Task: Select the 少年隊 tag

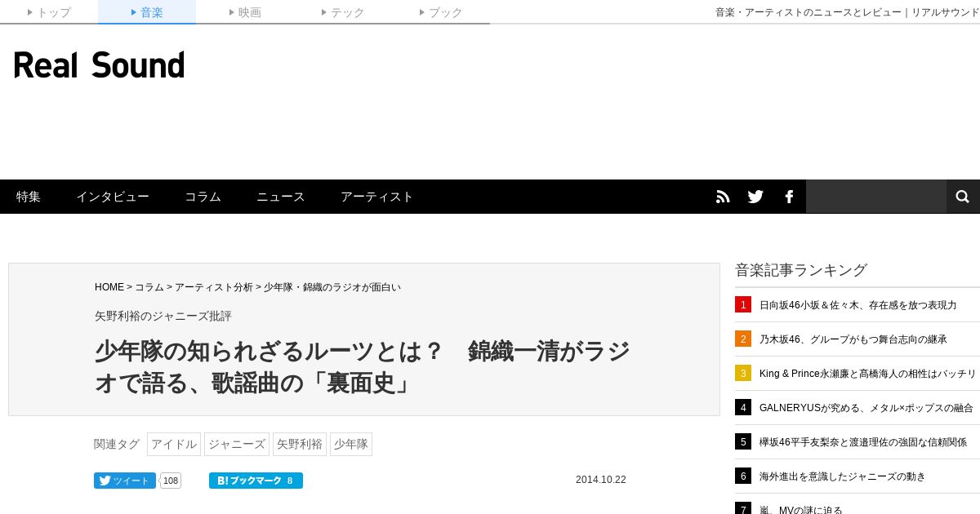Action: click(x=351, y=445)
